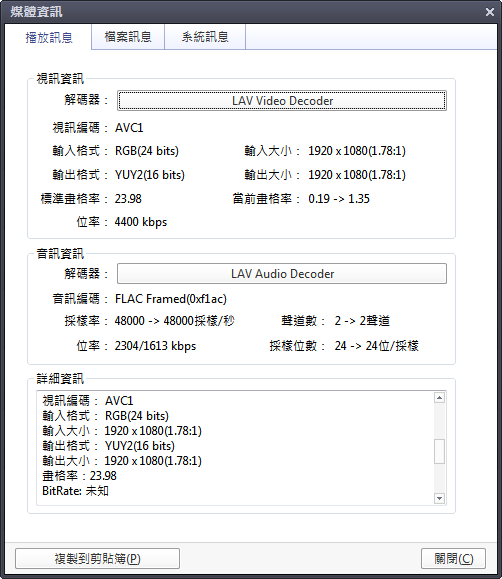Viewport: 502px width, 579px height.
Task: Select the 輸出大小 line in 詳細資訊 list
Action: 122,461
